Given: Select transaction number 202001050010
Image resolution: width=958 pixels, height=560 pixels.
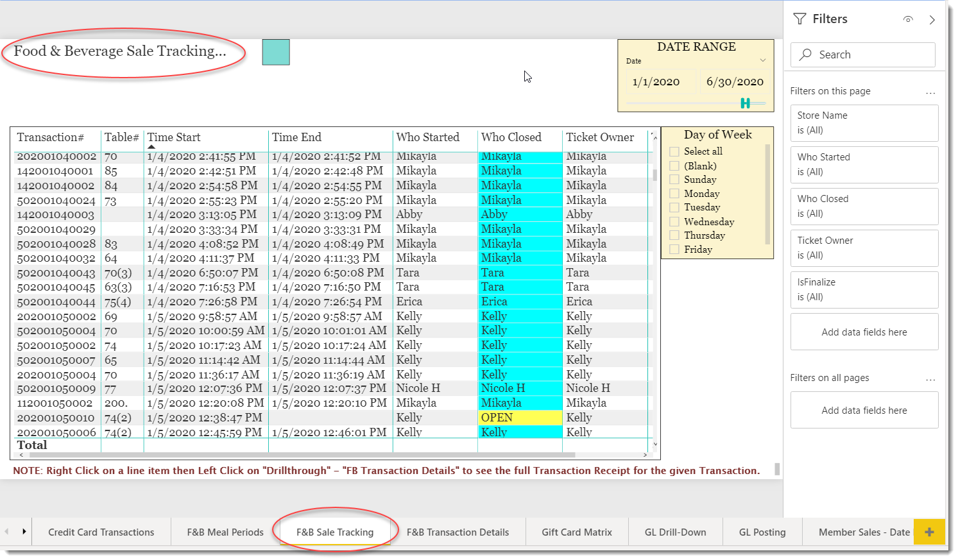Looking at the screenshot, I should tap(56, 418).
